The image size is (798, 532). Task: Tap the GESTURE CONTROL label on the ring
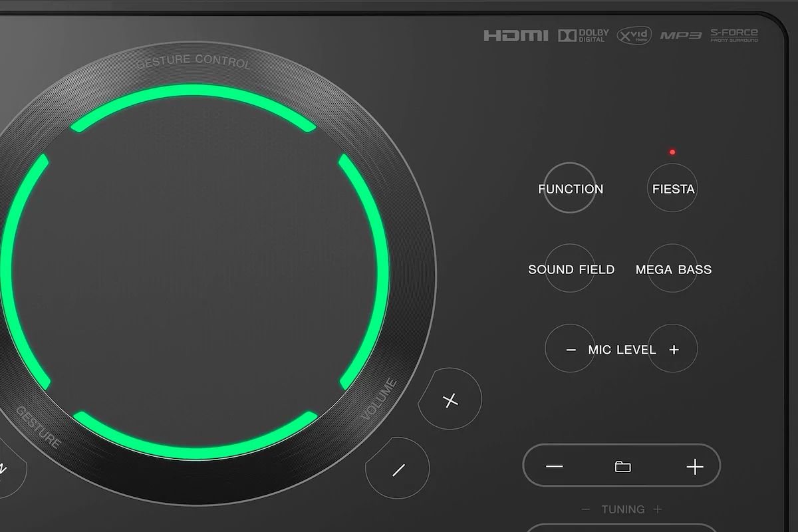click(x=194, y=61)
